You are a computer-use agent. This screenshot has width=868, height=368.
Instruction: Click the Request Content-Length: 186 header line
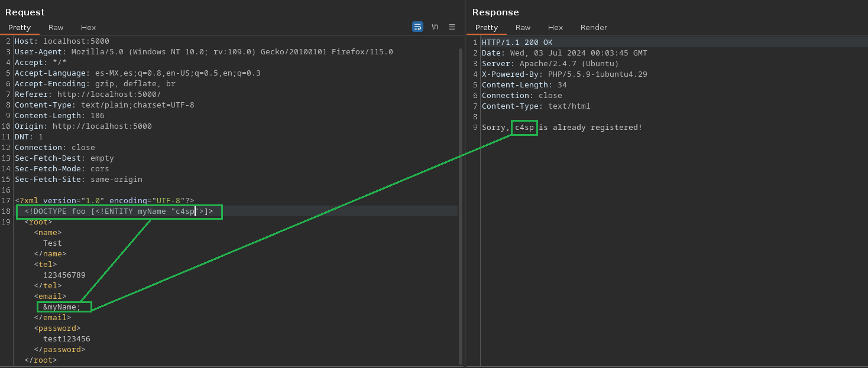pos(59,116)
